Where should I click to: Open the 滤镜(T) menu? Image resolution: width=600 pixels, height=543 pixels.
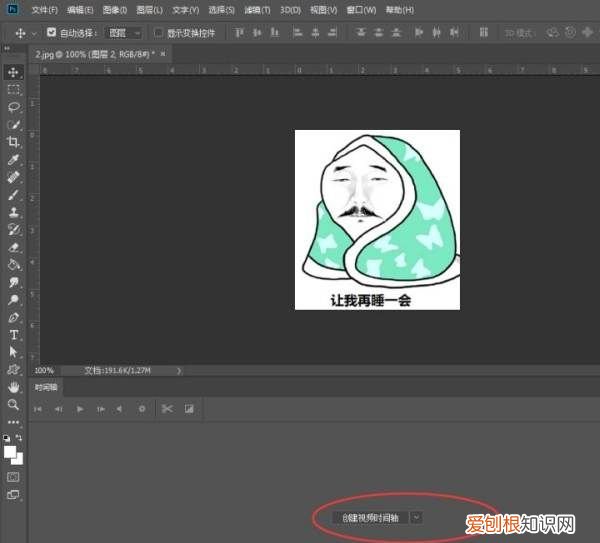[257, 10]
